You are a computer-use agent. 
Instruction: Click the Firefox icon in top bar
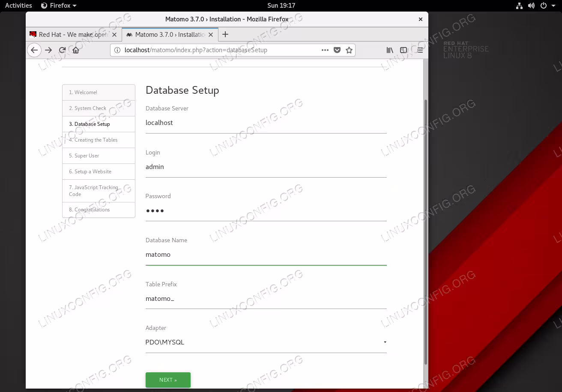click(x=44, y=6)
